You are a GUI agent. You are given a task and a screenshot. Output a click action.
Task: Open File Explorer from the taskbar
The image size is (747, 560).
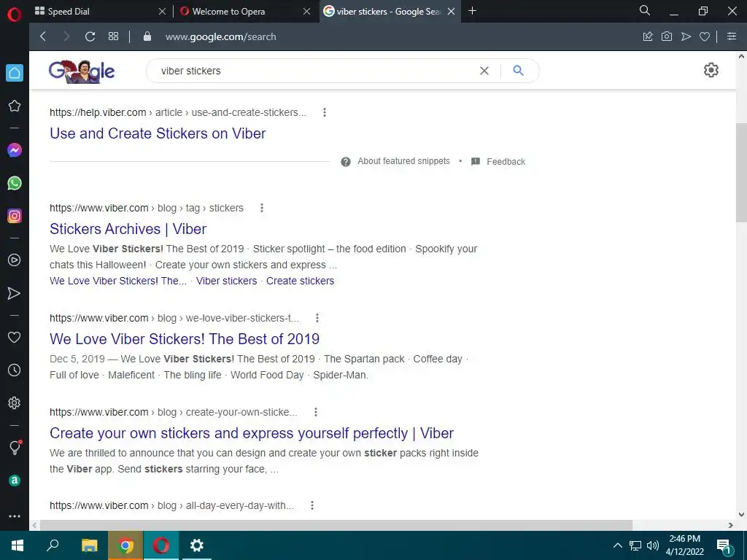[x=90, y=545]
